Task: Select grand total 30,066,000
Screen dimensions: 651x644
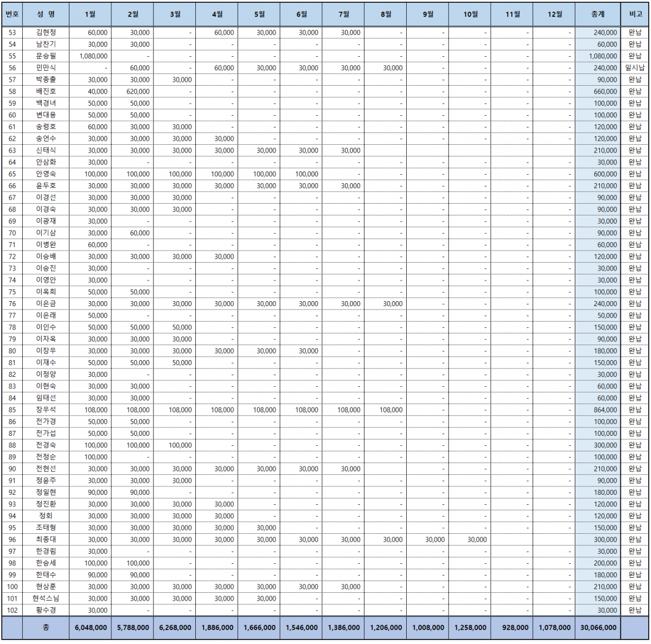Action: click(x=598, y=628)
